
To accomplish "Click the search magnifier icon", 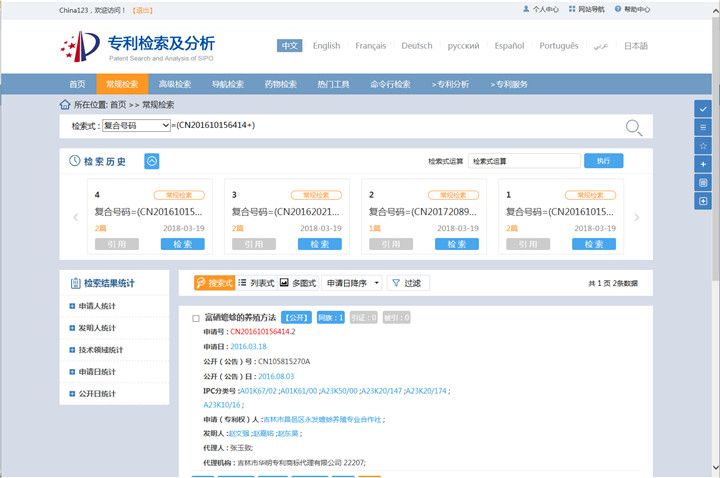I will (x=634, y=127).
